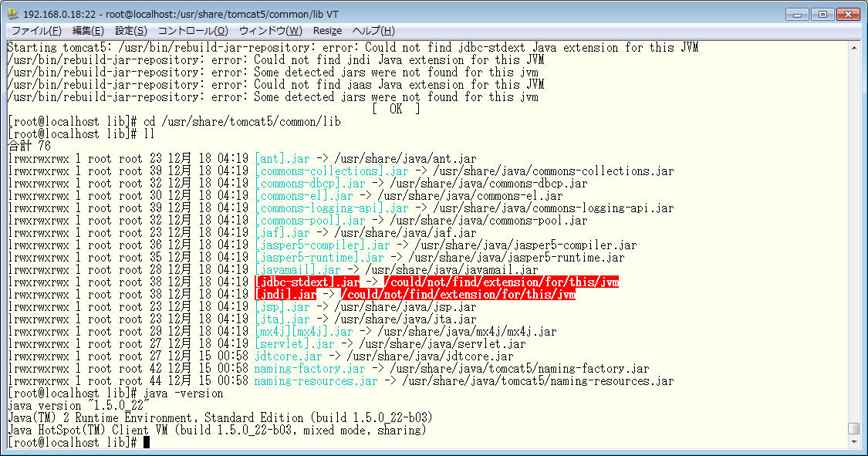Click the scrollbar up arrow

pos(853,48)
